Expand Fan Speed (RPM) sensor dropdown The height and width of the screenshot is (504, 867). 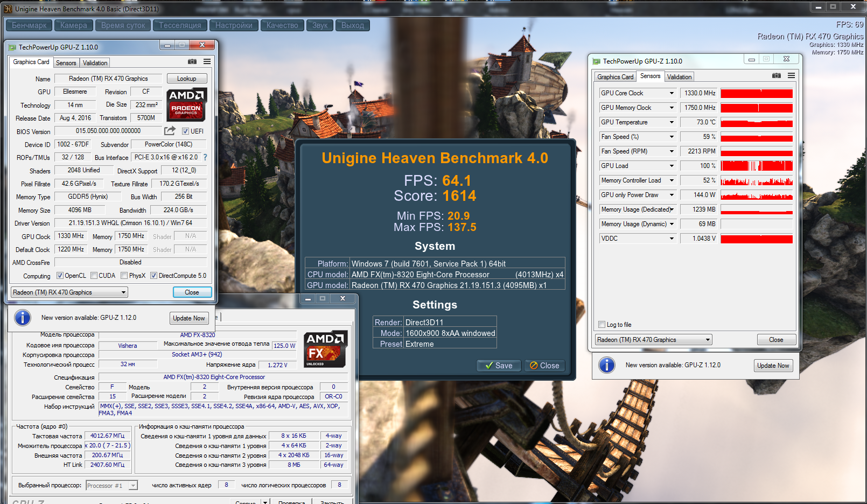tap(672, 151)
